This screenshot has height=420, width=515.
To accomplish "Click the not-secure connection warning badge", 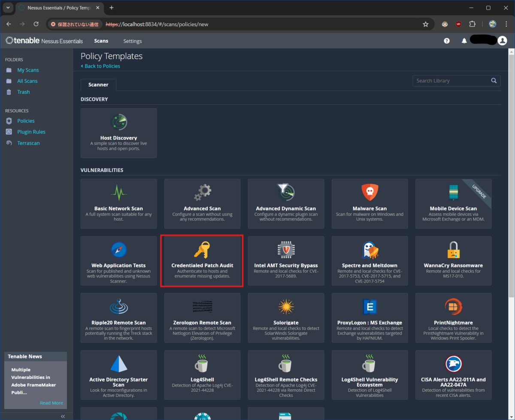I will (x=75, y=24).
